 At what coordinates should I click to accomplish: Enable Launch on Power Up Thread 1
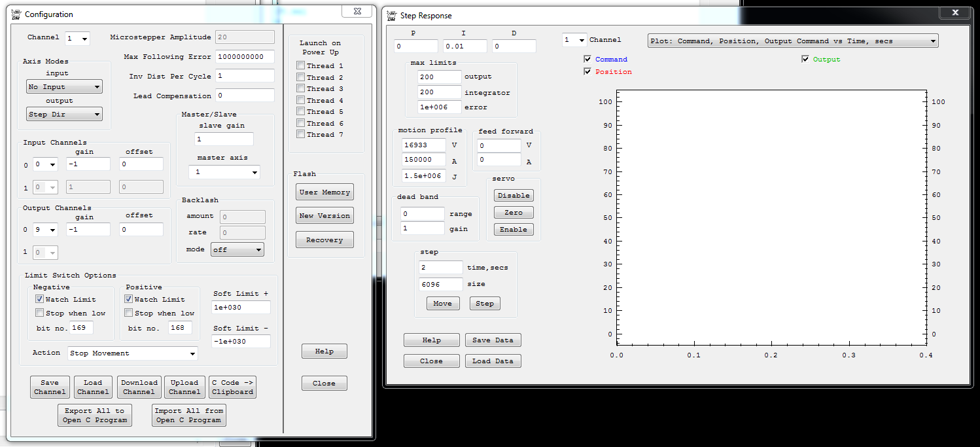[x=300, y=65]
